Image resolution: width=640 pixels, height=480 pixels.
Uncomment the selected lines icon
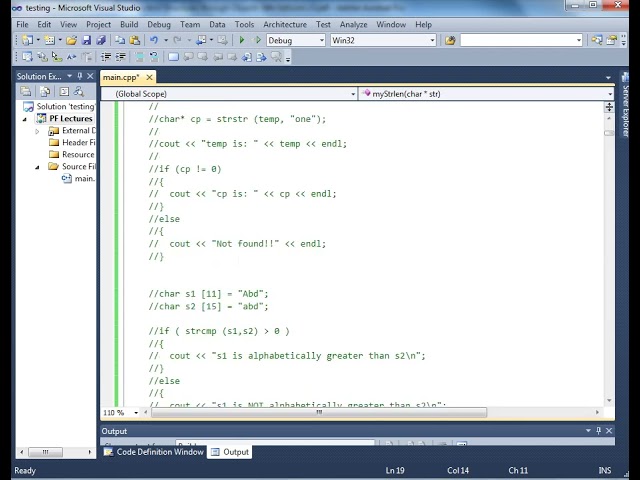pyautogui.click(x=154, y=57)
